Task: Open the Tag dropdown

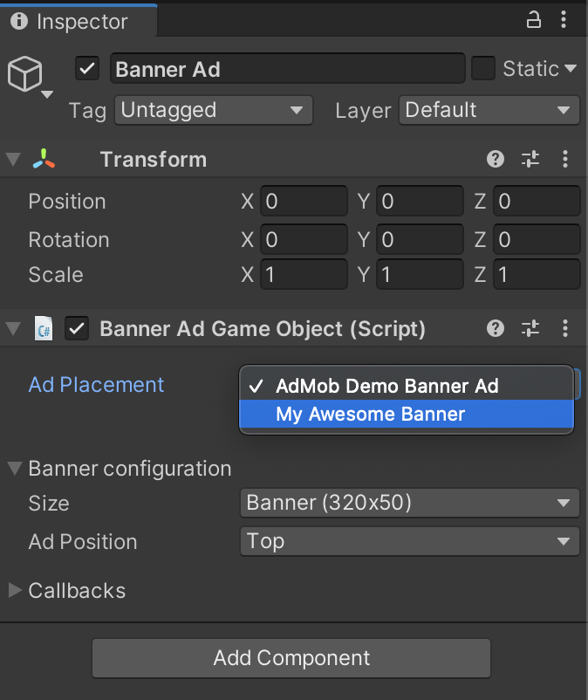Action: 214,110
